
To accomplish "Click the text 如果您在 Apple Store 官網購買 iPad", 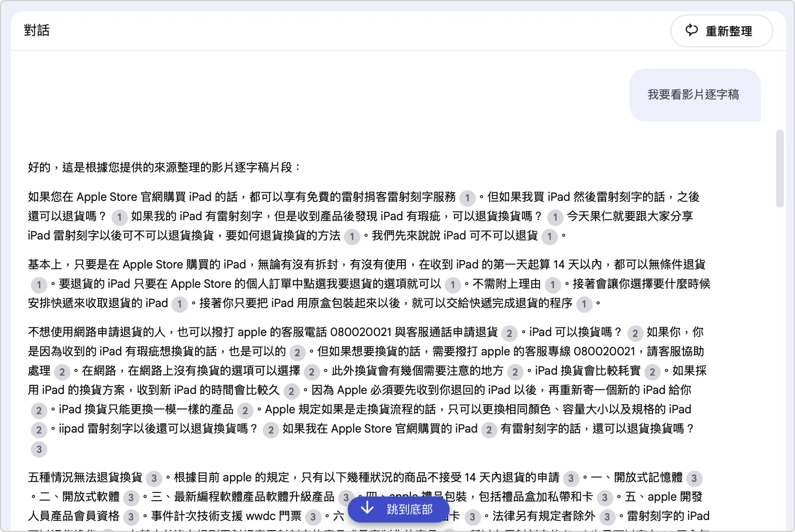I will [120, 197].
